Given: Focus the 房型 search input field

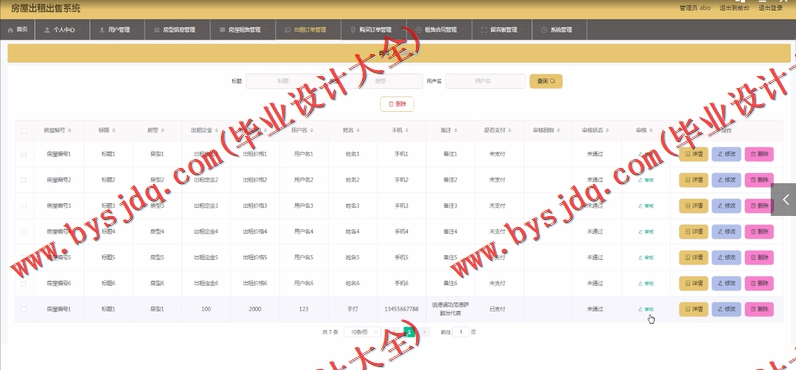Looking at the screenshot, I should click(x=383, y=81).
